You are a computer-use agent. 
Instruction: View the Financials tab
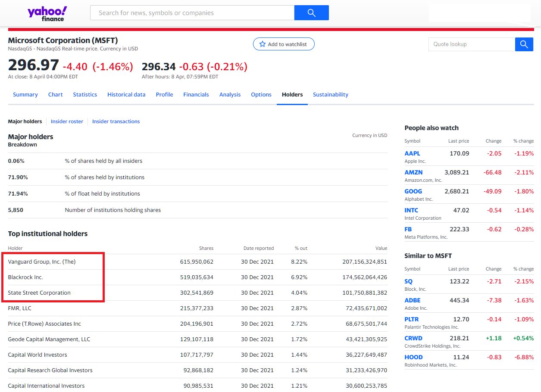(196, 95)
